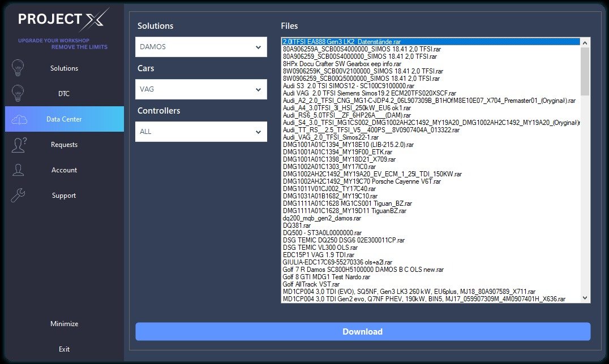Click the Minimize button

(65, 324)
